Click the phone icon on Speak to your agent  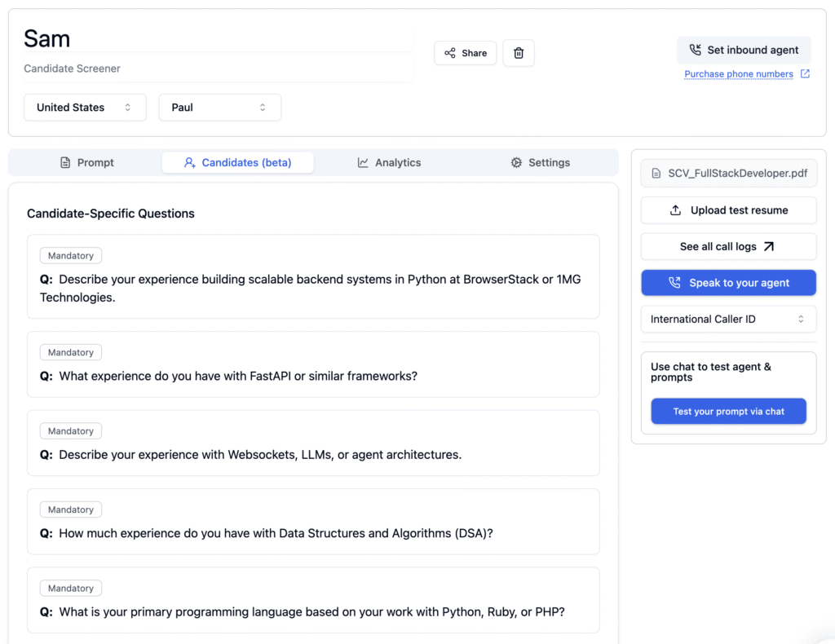674,283
